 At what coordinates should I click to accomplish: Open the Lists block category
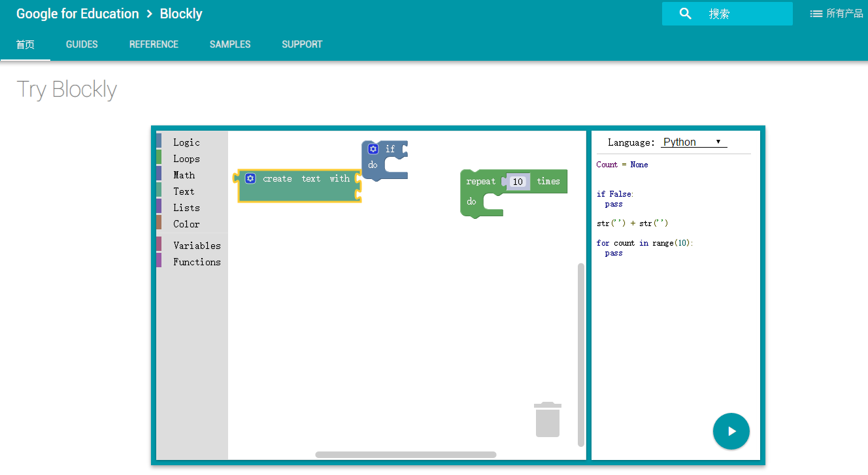pyautogui.click(x=186, y=208)
